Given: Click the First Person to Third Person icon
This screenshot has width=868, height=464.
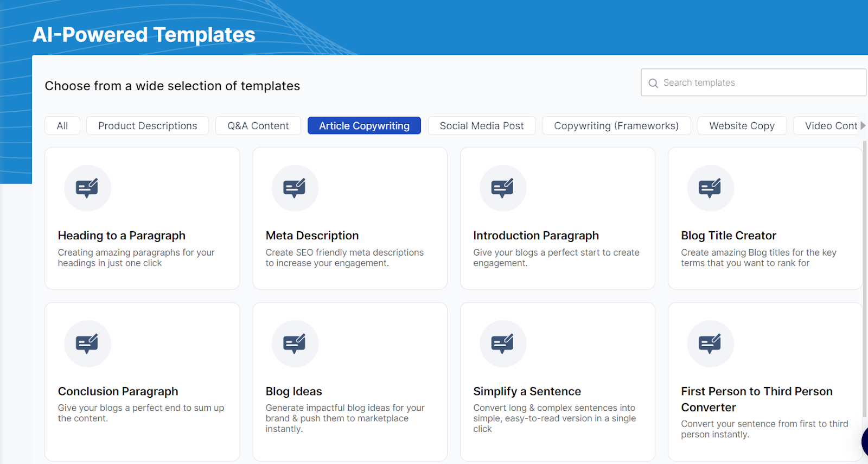Looking at the screenshot, I should [710, 344].
